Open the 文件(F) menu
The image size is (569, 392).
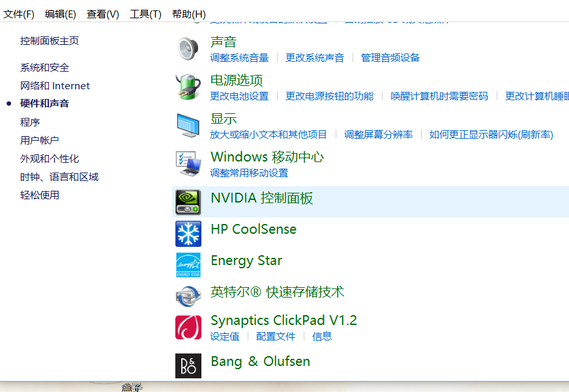(x=19, y=14)
